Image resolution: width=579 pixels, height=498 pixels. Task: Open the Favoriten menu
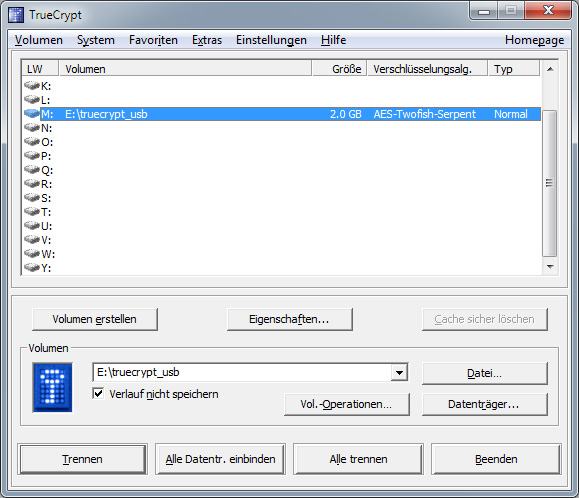(153, 40)
